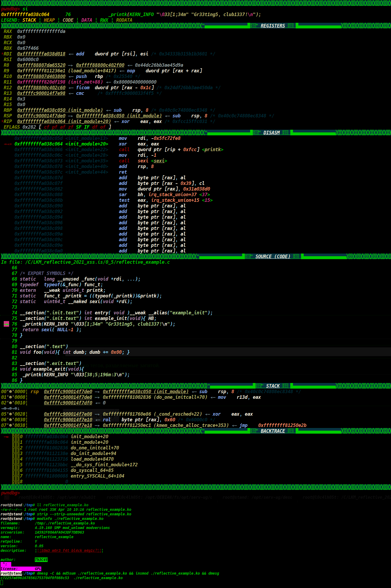
Task: Click the glyph left of the REGISTERS header
Action: point(253,26)
